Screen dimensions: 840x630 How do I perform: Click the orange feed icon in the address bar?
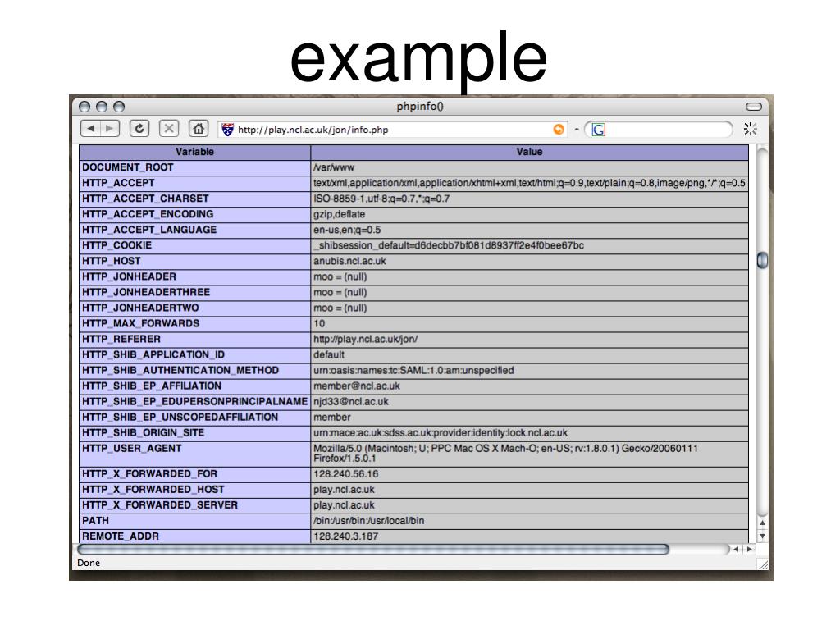(x=558, y=129)
